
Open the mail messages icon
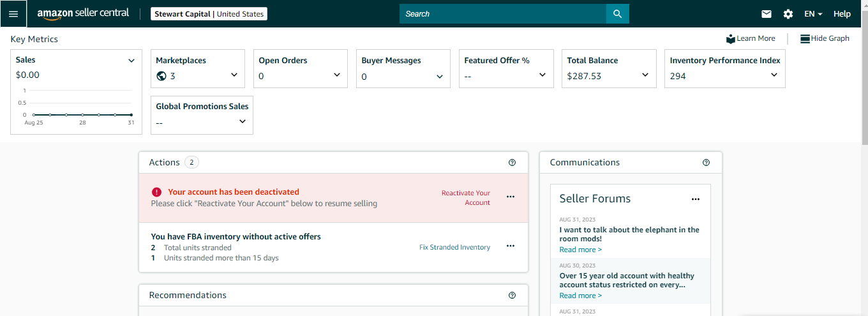(767, 13)
